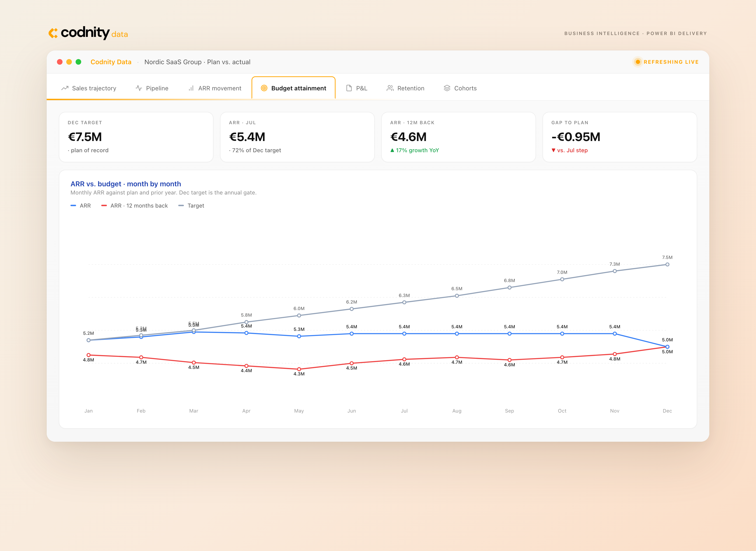Click the '17% growth YoY' text
The image size is (756, 551).
417,150
